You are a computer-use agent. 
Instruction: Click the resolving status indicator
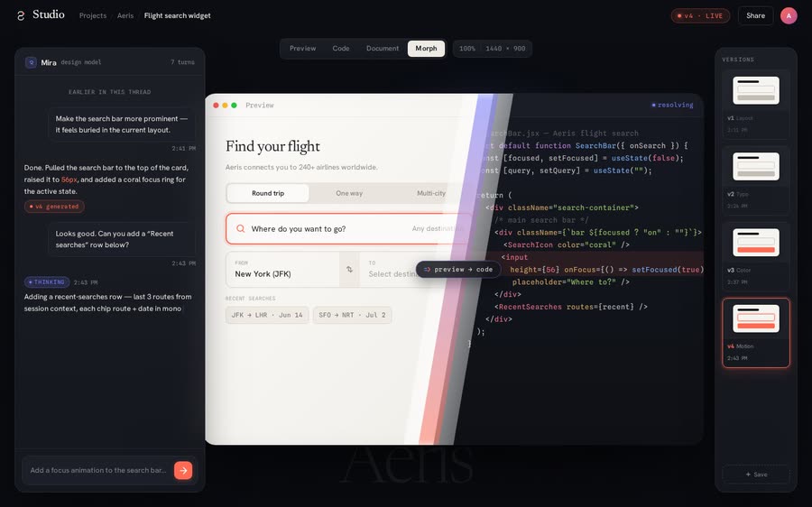(x=672, y=105)
